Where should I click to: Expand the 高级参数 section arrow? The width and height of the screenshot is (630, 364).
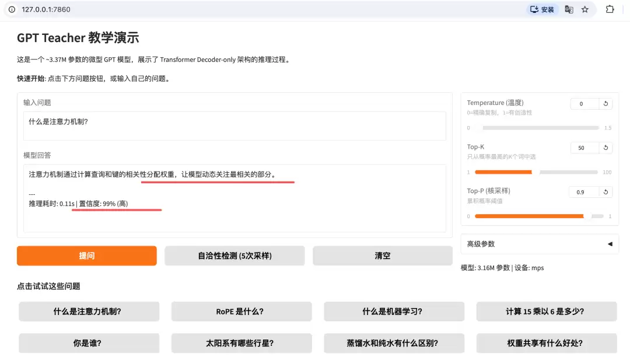pos(610,244)
